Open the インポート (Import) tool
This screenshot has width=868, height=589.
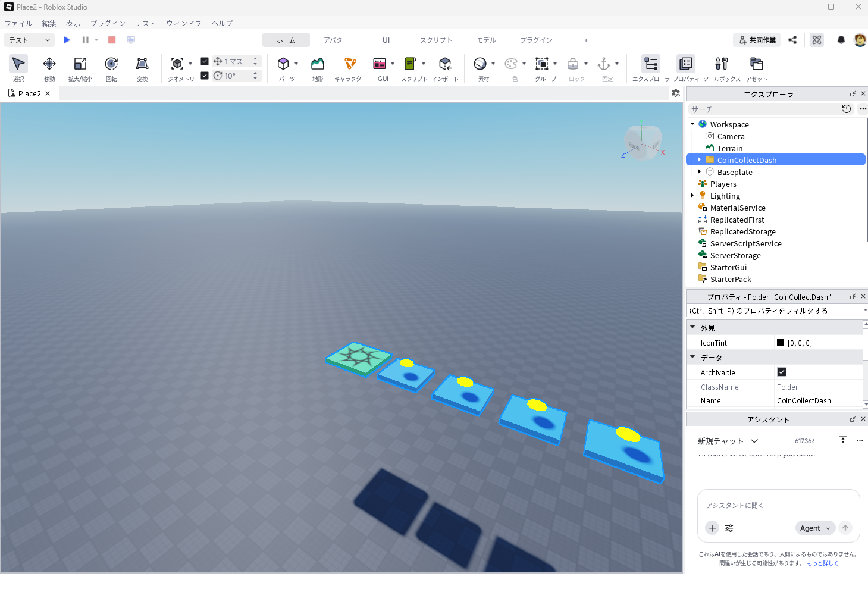[445, 68]
